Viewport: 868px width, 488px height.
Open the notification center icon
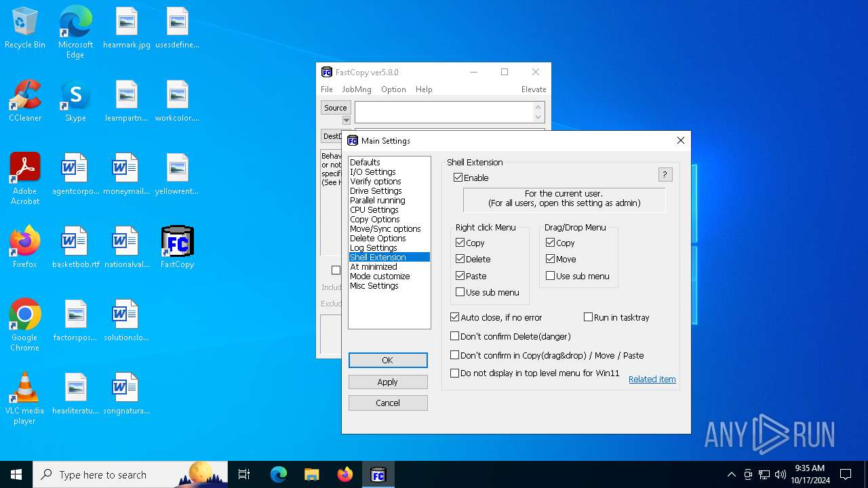[x=846, y=474]
